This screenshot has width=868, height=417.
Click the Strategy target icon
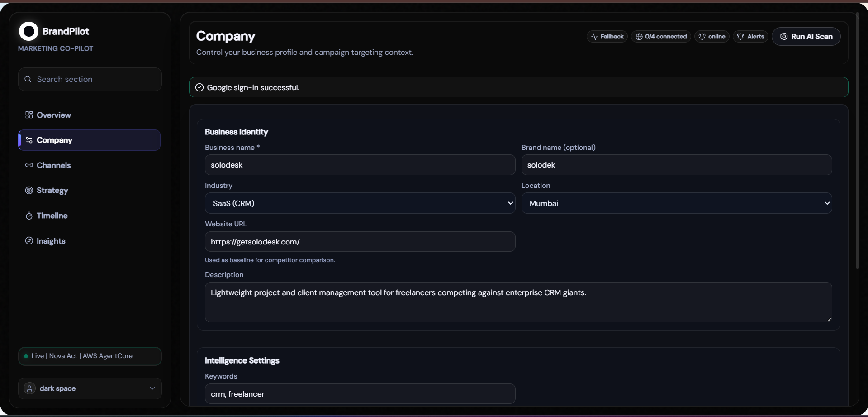coord(29,191)
